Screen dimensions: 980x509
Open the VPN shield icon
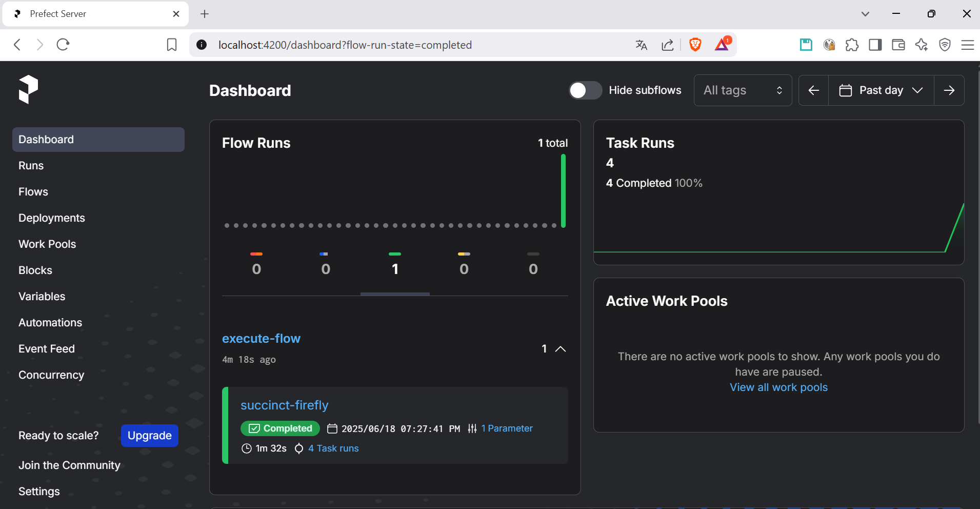pos(945,45)
